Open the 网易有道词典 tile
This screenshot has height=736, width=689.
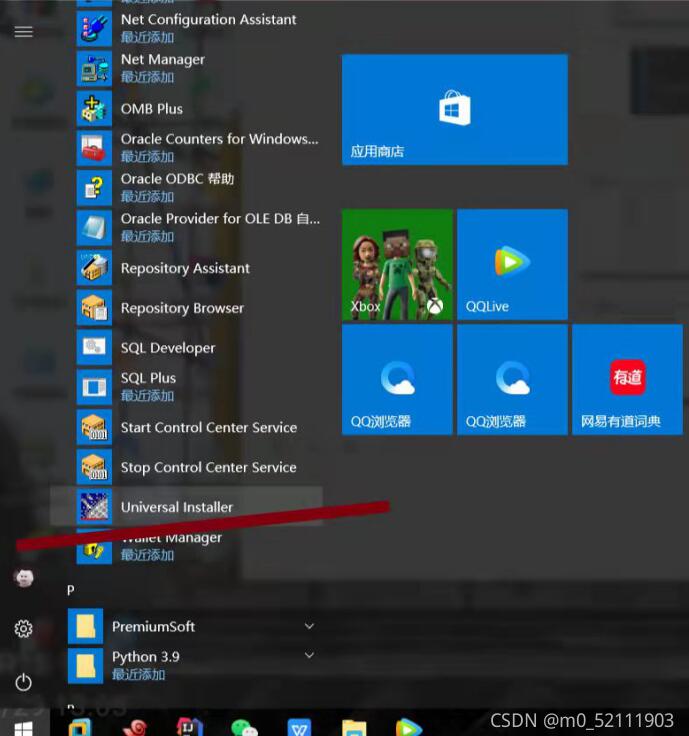[x=627, y=379]
